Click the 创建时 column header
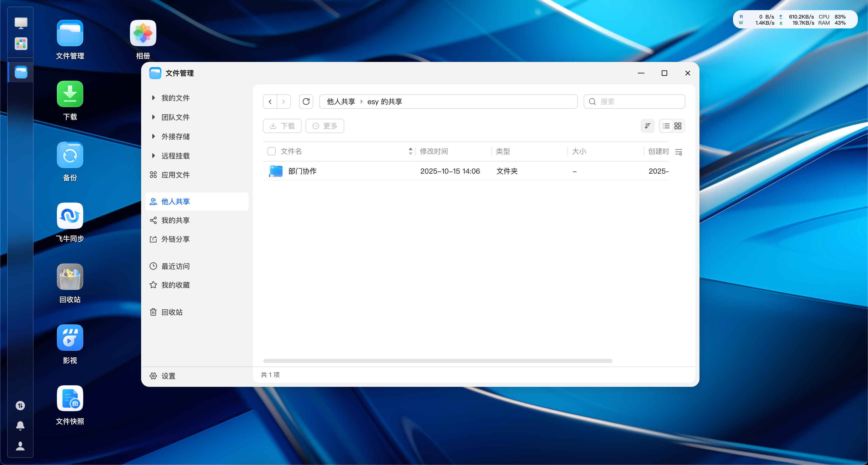This screenshot has width=868, height=465. point(658,151)
